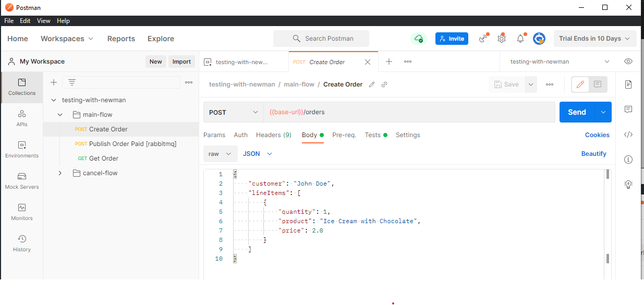Open the Workspaces dropdown

[x=67, y=39]
